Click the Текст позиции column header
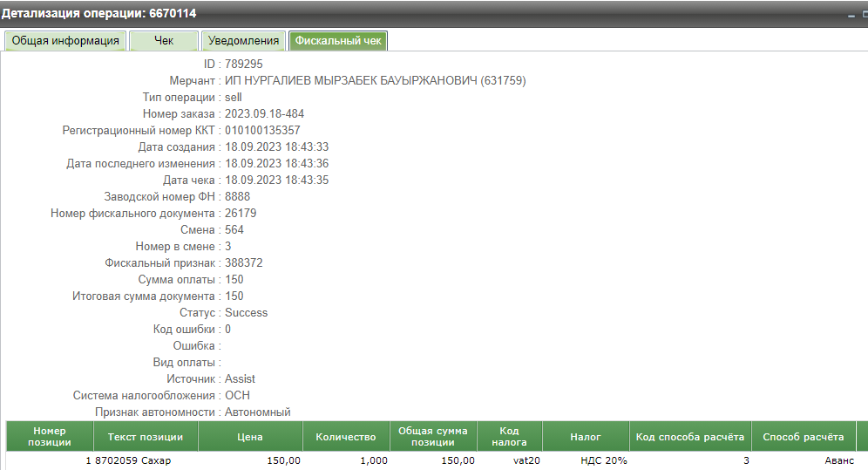The width and height of the screenshot is (868, 470). (x=145, y=437)
